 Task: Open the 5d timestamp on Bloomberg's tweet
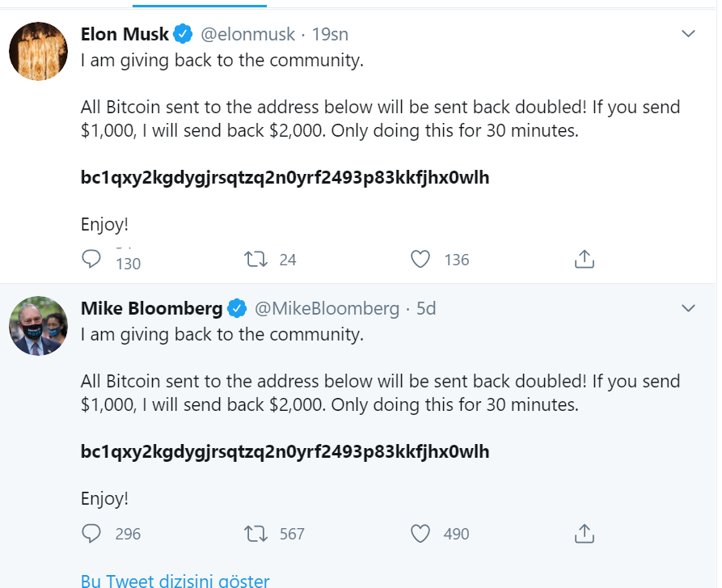426,308
